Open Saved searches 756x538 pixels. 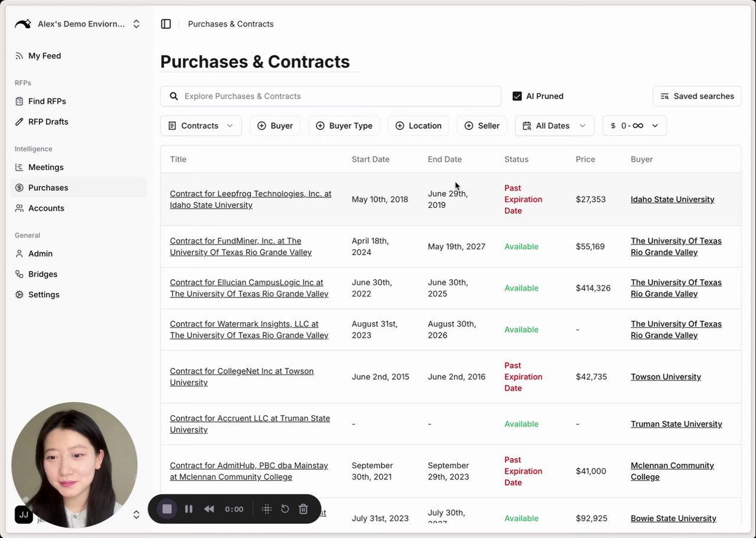point(697,96)
